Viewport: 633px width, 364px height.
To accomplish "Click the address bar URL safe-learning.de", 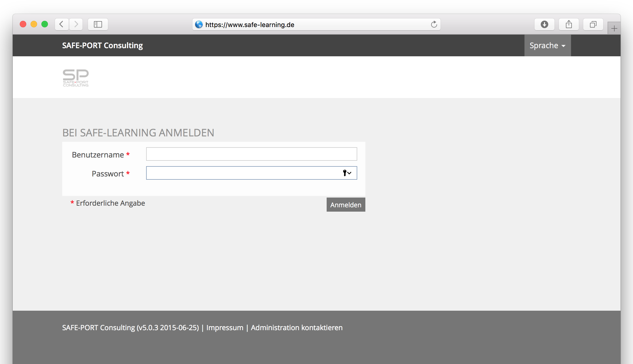I will [250, 25].
